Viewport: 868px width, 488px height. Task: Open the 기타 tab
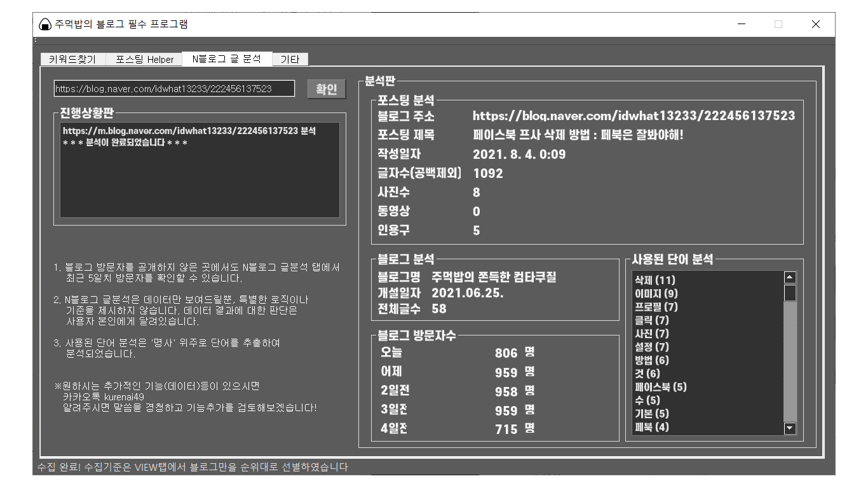tap(290, 59)
